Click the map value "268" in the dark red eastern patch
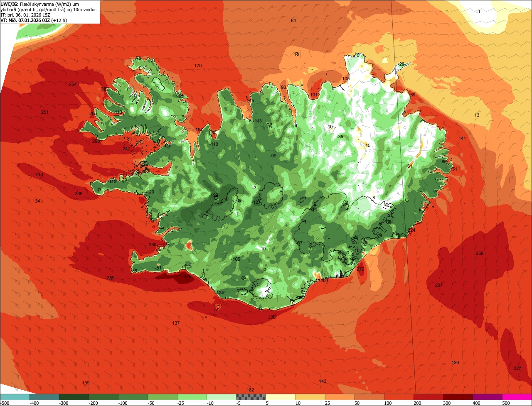Viewport: 532px width, 406px height. 480,253
